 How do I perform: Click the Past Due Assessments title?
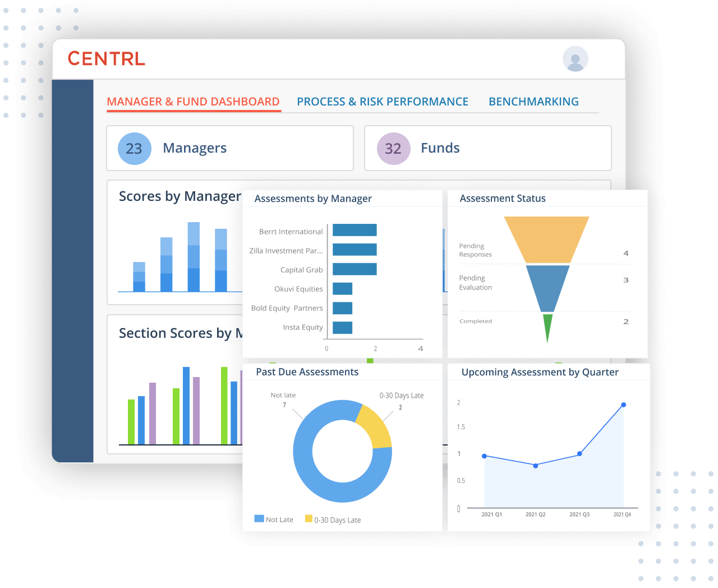[307, 372]
